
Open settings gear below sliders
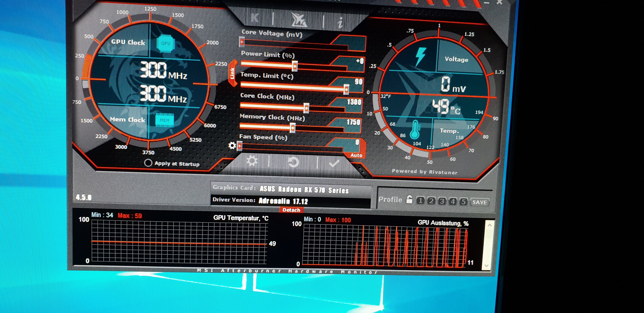252,161
